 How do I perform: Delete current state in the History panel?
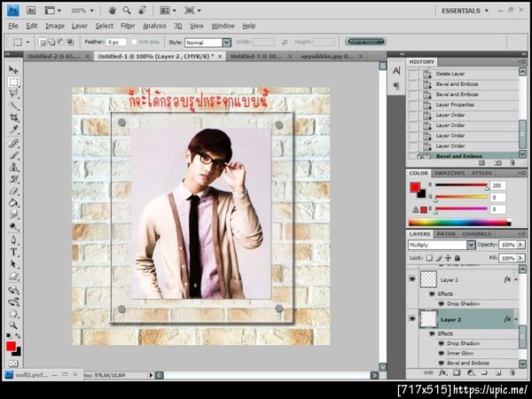tap(512, 163)
